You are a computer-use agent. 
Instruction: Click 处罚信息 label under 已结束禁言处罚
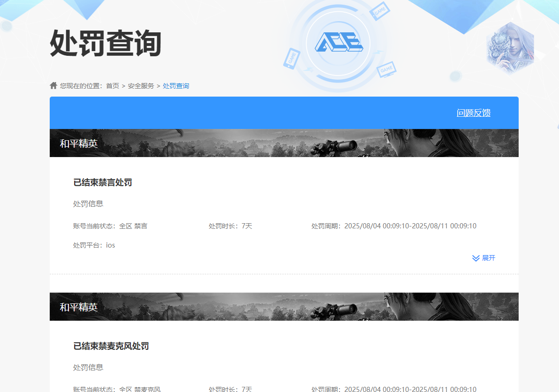coord(88,204)
